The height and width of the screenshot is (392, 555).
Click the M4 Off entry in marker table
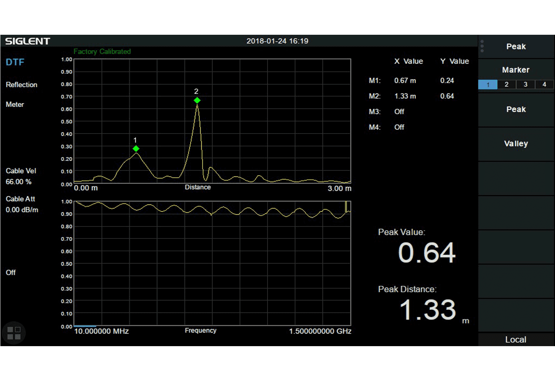tap(399, 127)
